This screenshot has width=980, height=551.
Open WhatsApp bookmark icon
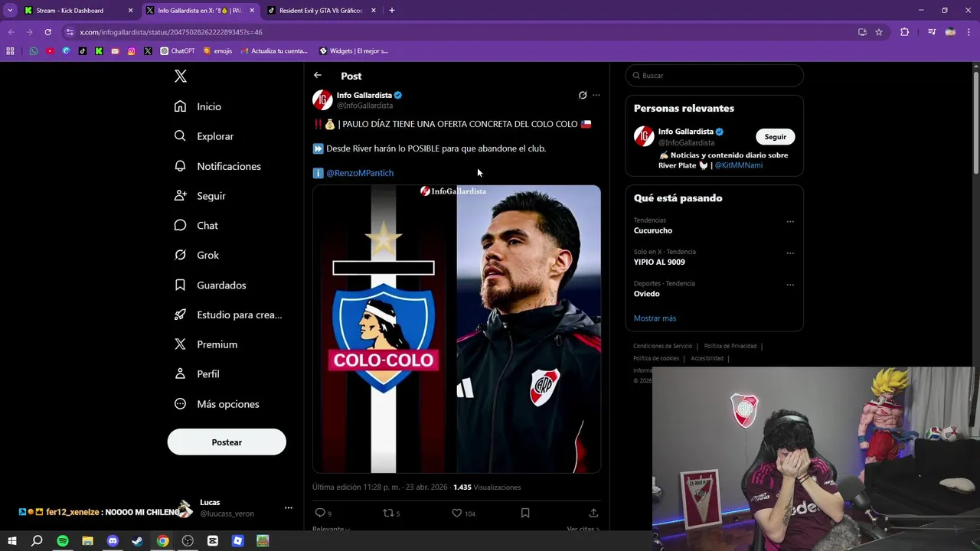(34, 51)
